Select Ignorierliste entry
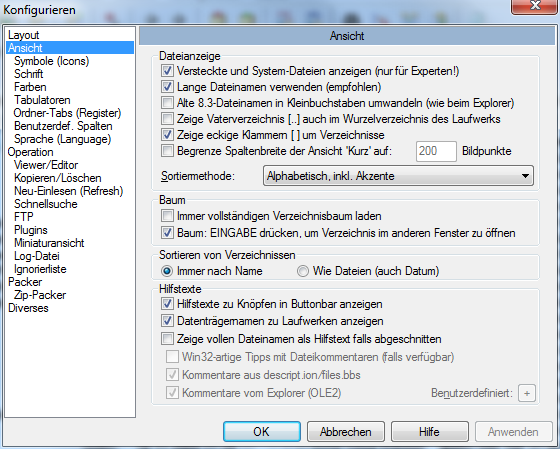The height and width of the screenshot is (449, 560). [x=40, y=269]
